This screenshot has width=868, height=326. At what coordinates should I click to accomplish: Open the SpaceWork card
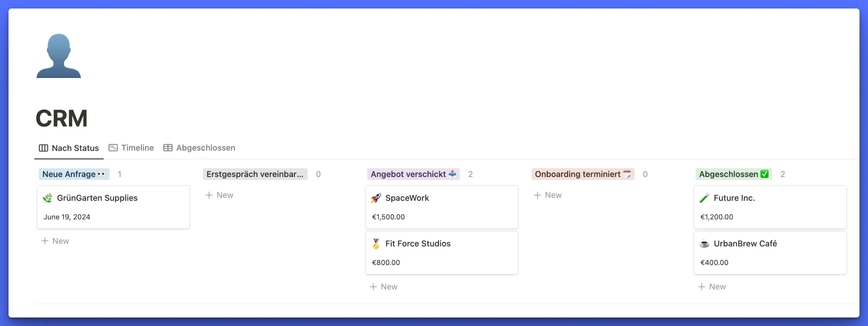[x=441, y=207]
